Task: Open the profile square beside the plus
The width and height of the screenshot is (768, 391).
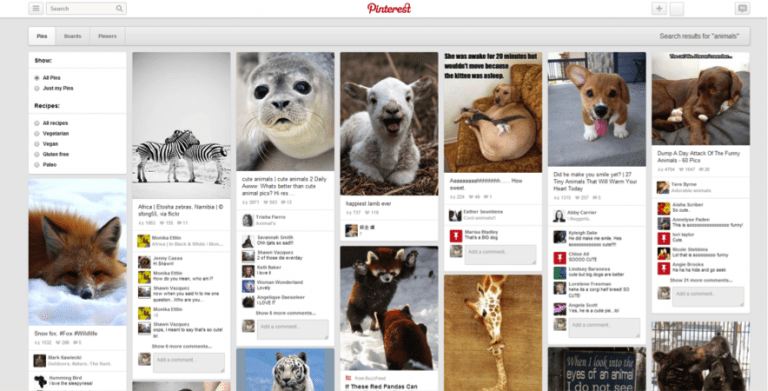Action: [x=676, y=9]
